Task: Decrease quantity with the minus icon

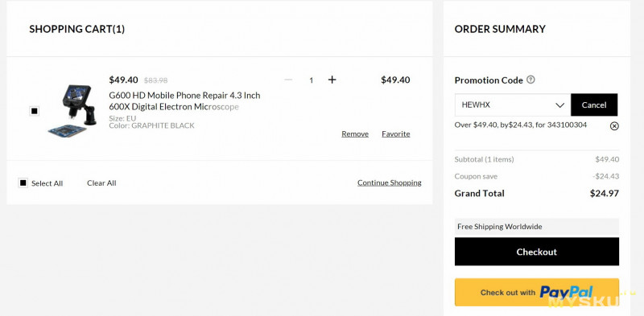Action: pos(288,80)
